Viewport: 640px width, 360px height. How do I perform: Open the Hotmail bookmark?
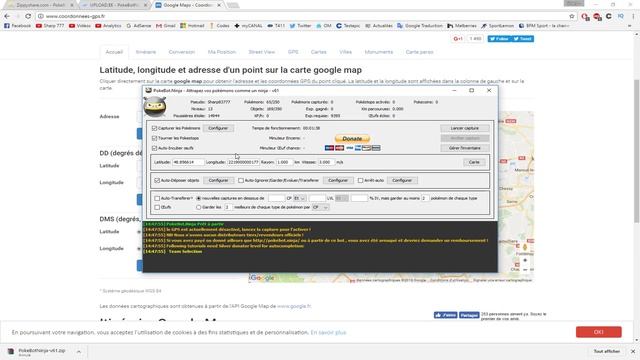point(192,25)
